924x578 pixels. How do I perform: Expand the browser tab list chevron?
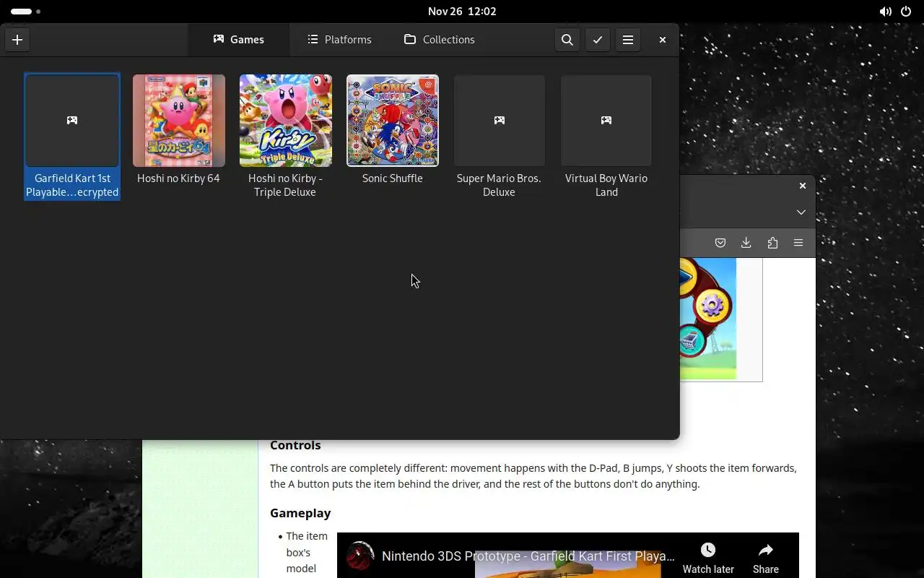(801, 212)
